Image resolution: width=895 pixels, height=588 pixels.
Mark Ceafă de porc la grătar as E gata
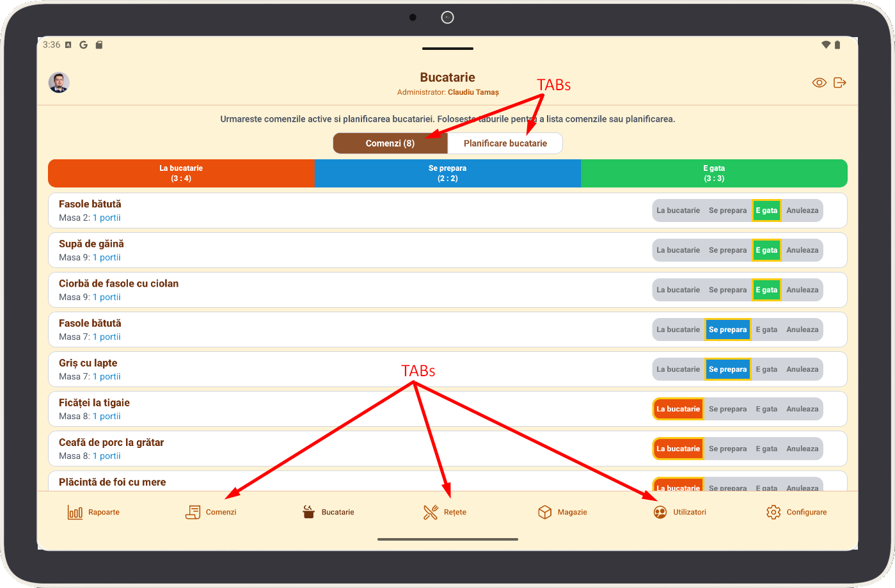coord(766,449)
